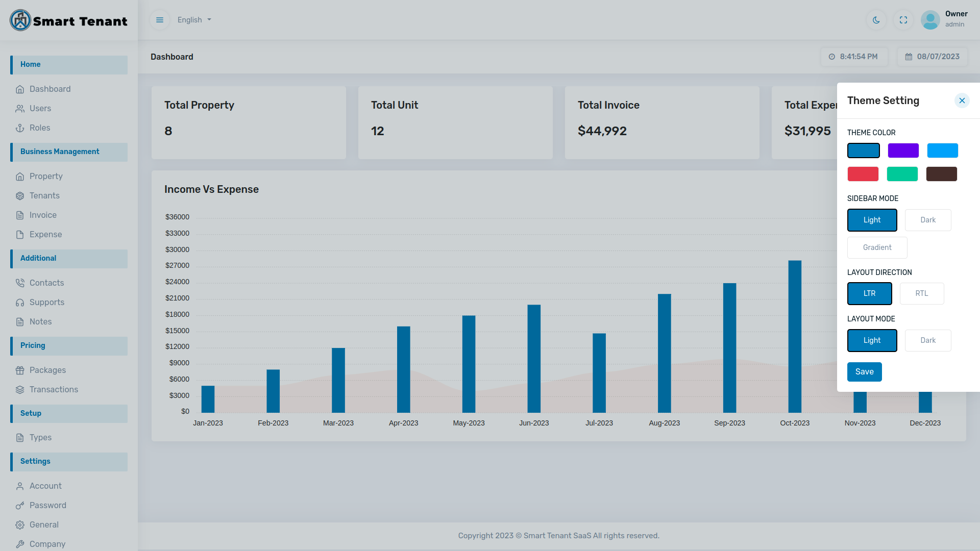Save the theme settings
The image size is (980, 551).
(x=864, y=372)
